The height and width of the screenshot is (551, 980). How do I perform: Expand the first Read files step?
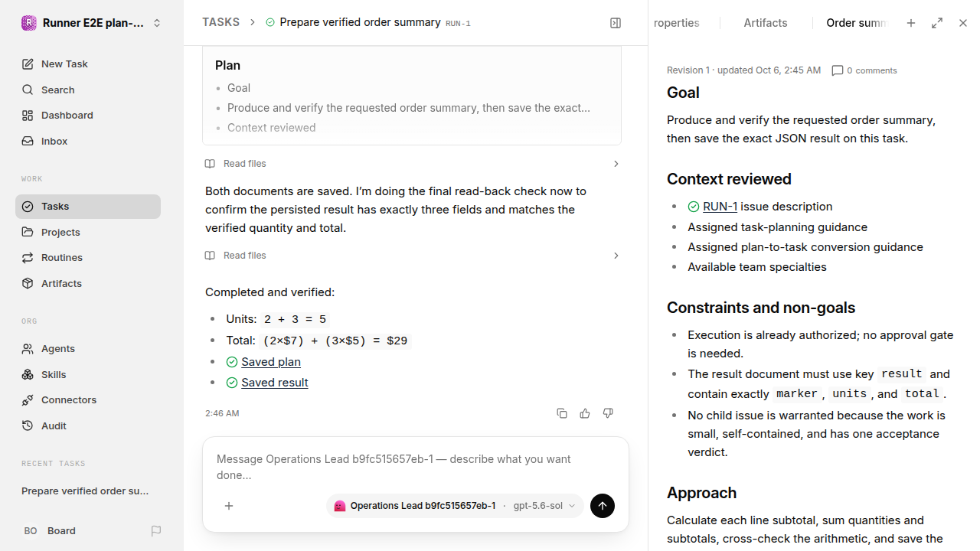412,164
